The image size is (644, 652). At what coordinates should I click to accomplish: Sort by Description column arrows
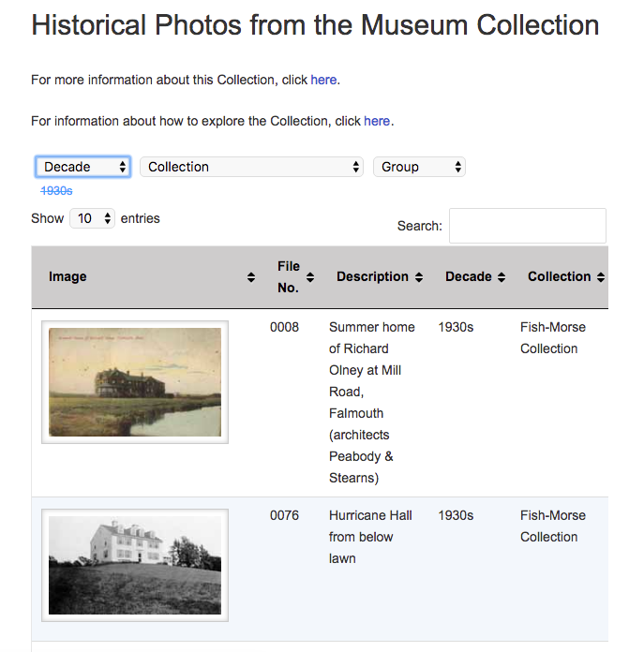tap(419, 277)
